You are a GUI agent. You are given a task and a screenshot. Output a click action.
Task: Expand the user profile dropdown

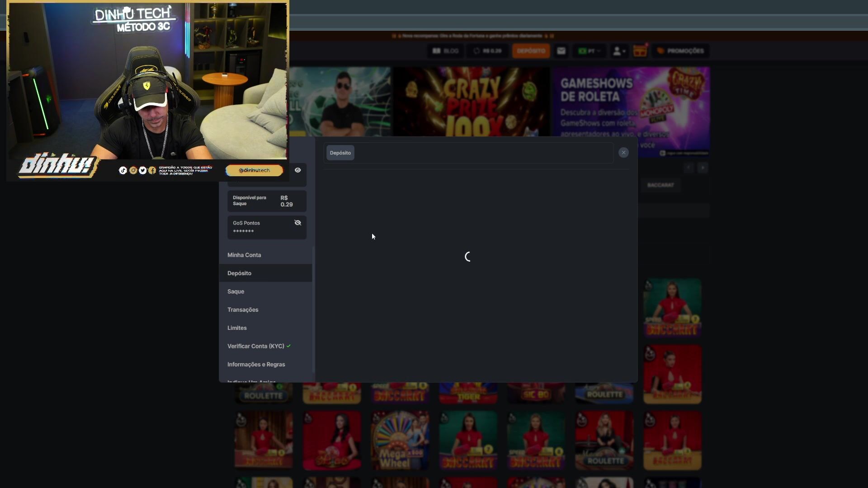(x=619, y=51)
